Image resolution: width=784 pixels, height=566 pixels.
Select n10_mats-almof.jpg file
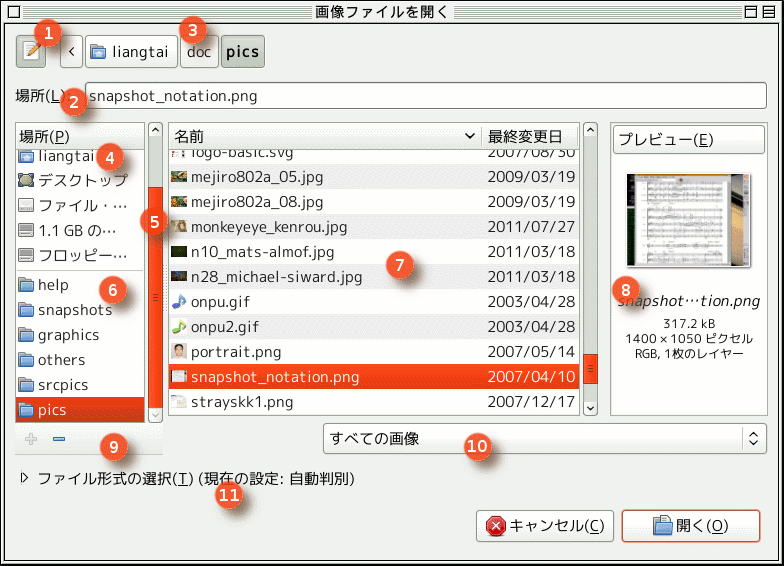tap(374, 252)
